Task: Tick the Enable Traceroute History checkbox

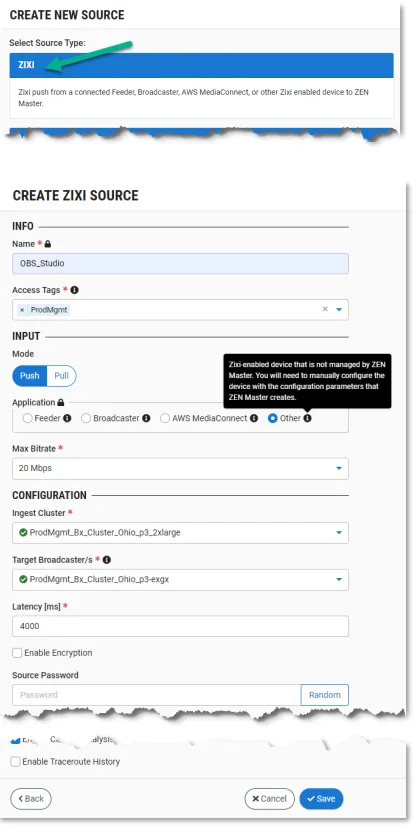Action: [16, 761]
